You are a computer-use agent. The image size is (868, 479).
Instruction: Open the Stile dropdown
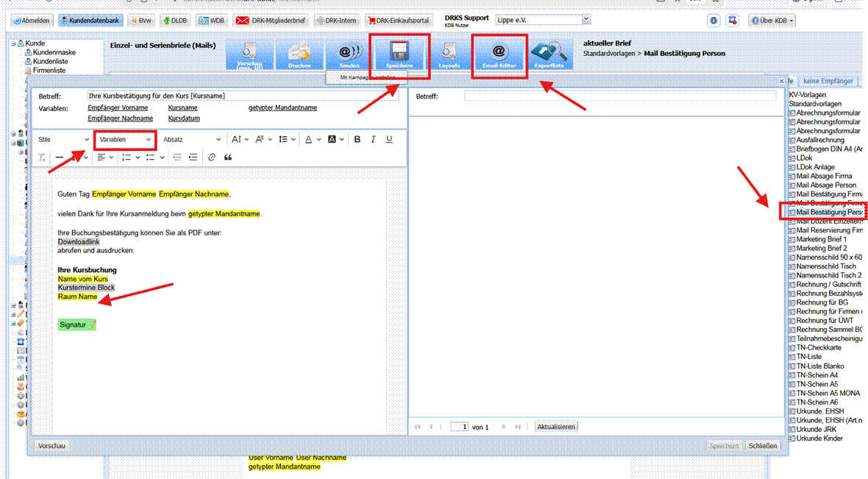coord(63,139)
